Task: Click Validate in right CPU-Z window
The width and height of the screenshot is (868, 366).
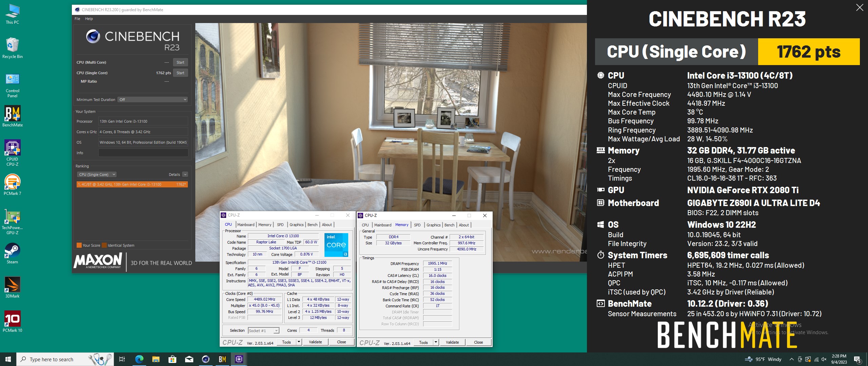Action: (x=452, y=342)
